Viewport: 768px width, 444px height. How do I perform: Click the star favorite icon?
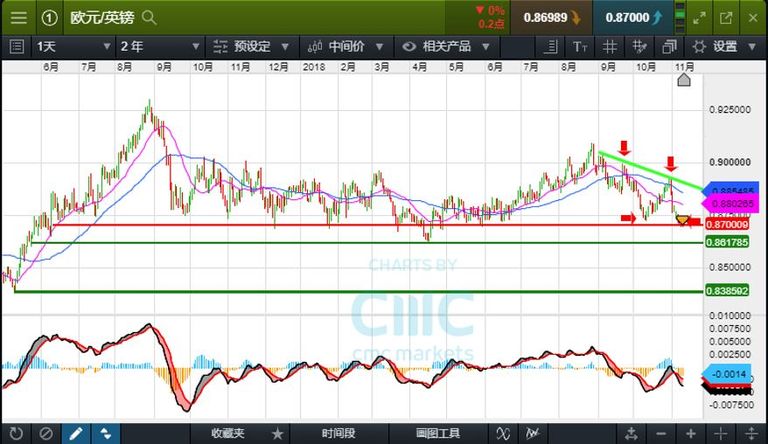[x=278, y=434]
